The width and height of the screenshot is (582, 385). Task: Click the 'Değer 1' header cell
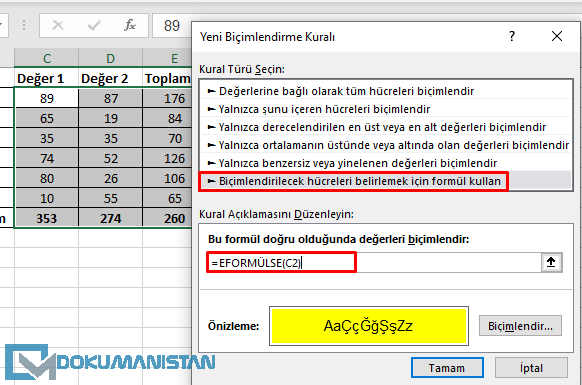[47, 78]
